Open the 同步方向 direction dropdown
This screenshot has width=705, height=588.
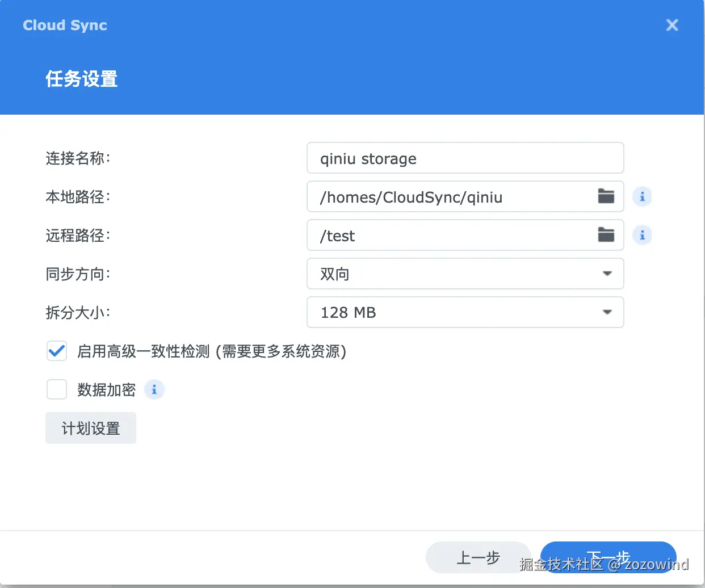(x=465, y=274)
